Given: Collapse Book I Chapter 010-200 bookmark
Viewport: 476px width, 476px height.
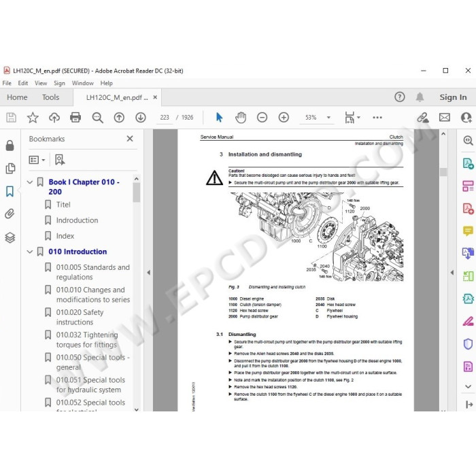Looking at the screenshot, I should [30, 182].
